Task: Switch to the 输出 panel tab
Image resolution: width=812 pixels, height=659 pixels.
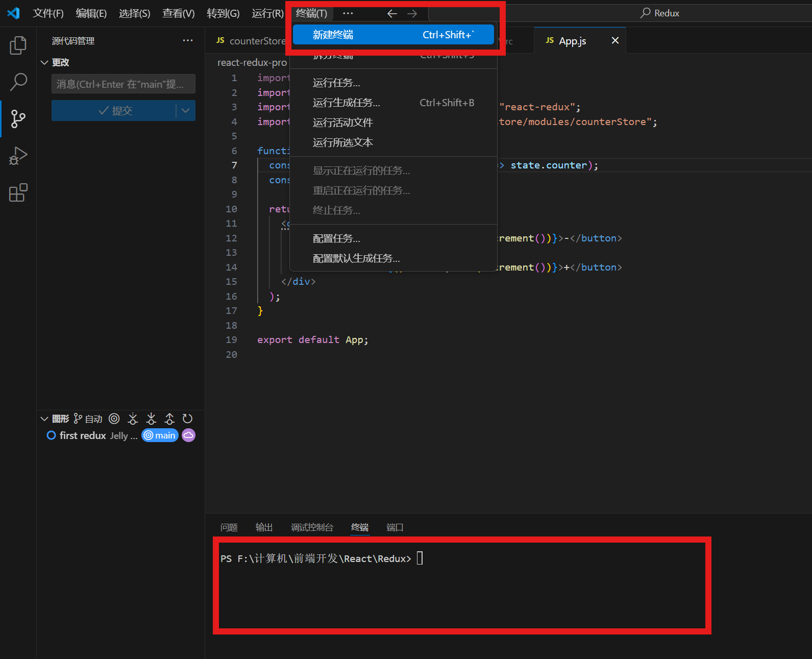Action: pos(264,527)
